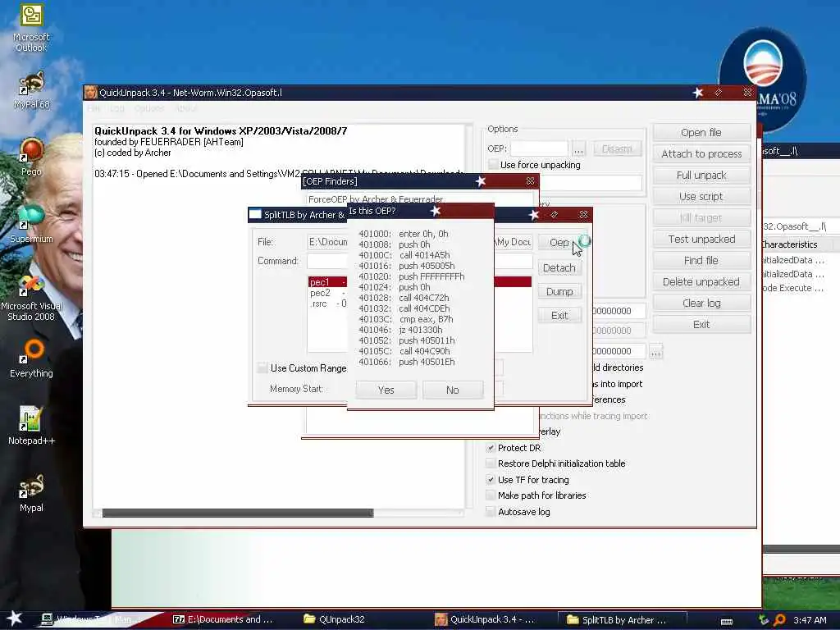Image resolution: width=840 pixels, height=630 pixels.
Task: Click the keyboard icon in the tray
Action: tap(727, 621)
